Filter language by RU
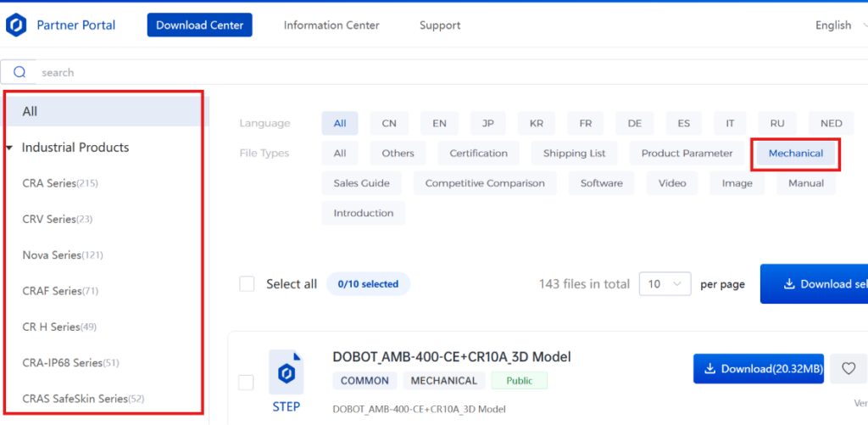This screenshot has width=868, height=425. pos(777,123)
